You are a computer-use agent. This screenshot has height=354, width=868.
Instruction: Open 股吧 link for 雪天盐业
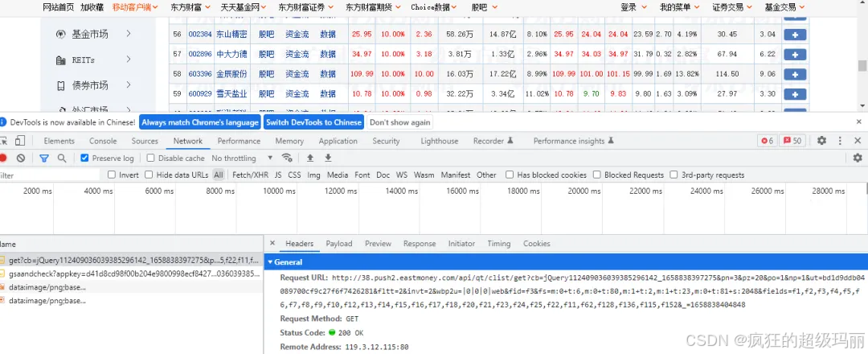266,93
